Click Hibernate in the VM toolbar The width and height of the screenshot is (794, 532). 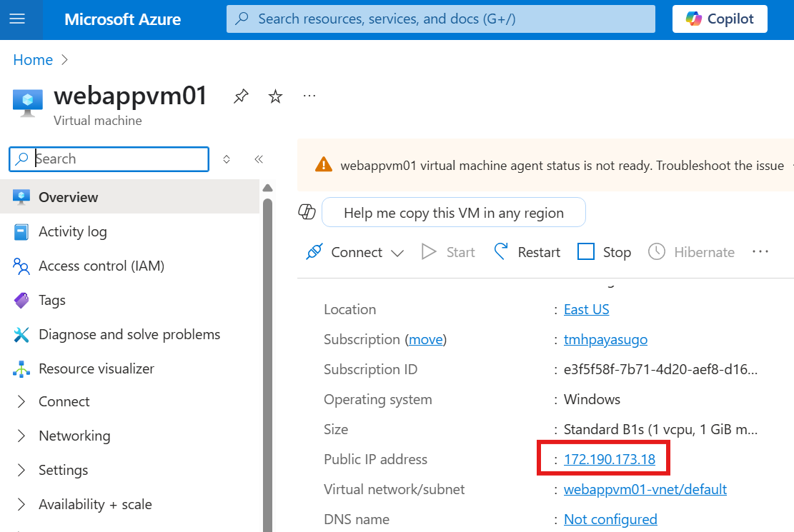coord(691,252)
